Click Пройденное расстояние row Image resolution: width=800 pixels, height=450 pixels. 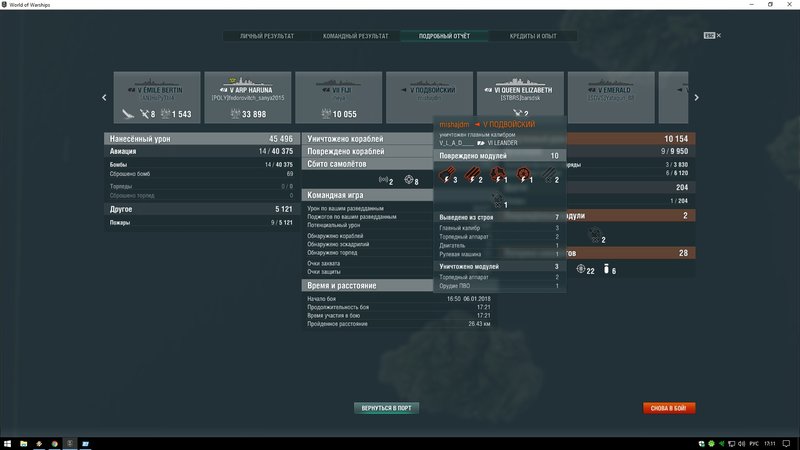pos(398,324)
